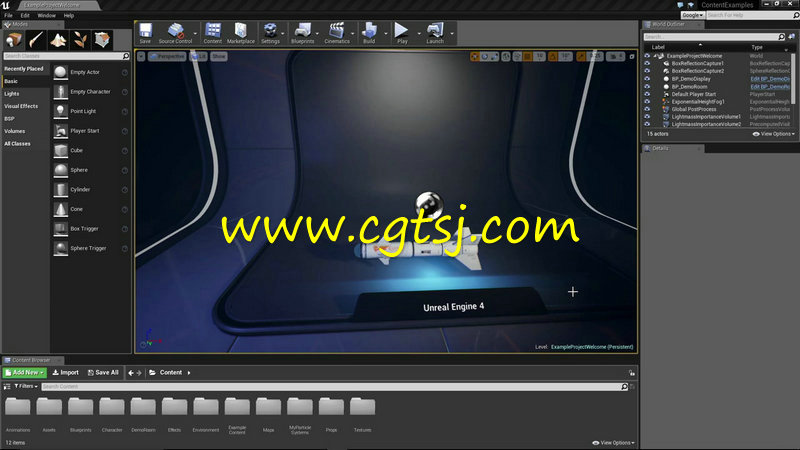The image size is (800, 450).
Task: Hide the BP_DemoRoom actor
Action: tap(647, 87)
